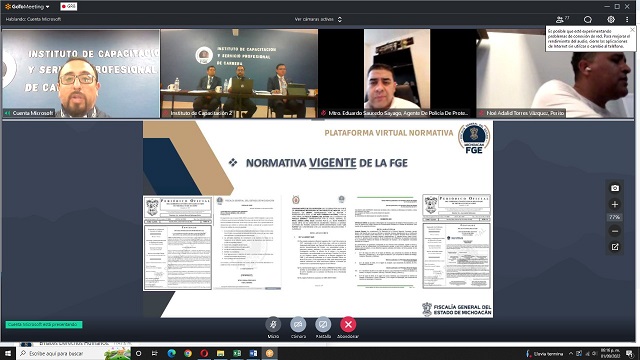The image size is (640, 360).
Task: Click leftmost Periódico Oficial document on slide
Action: click(178, 243)
